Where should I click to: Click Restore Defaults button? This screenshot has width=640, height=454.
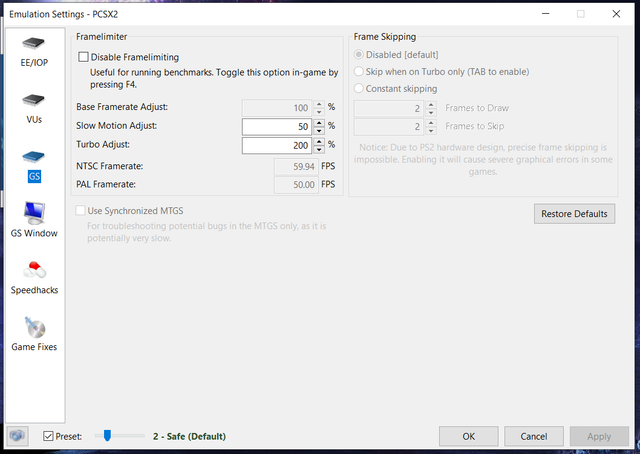coord(574,214)
